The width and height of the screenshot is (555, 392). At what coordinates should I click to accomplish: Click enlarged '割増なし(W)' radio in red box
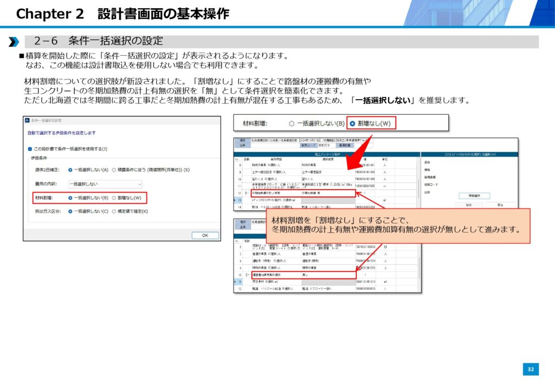point(352,123)
